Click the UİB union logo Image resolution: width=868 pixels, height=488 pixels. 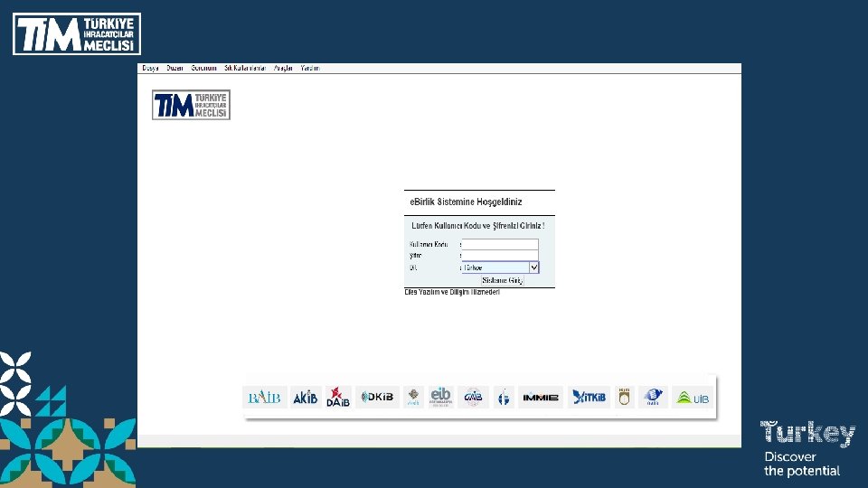coord(693,398)
